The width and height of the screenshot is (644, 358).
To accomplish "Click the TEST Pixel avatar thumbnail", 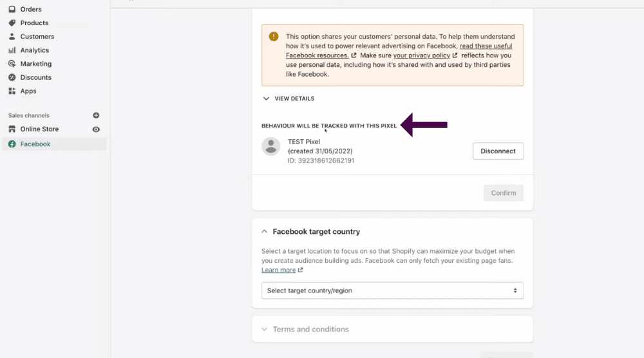I will pos(271,146).
